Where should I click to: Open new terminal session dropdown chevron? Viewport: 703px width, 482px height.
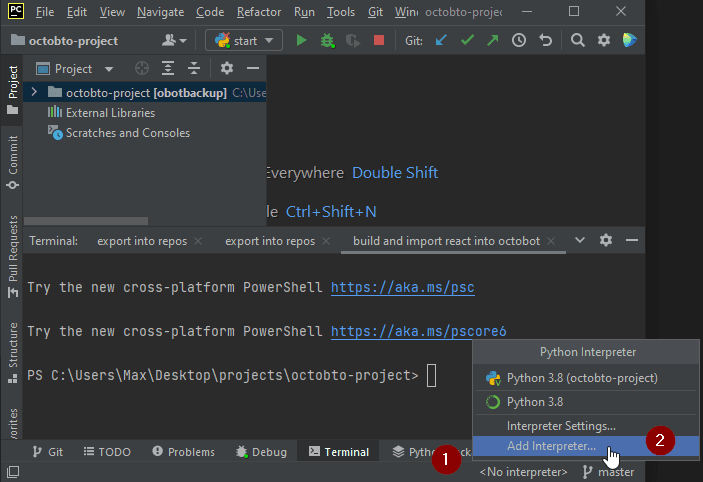point(580,240)
